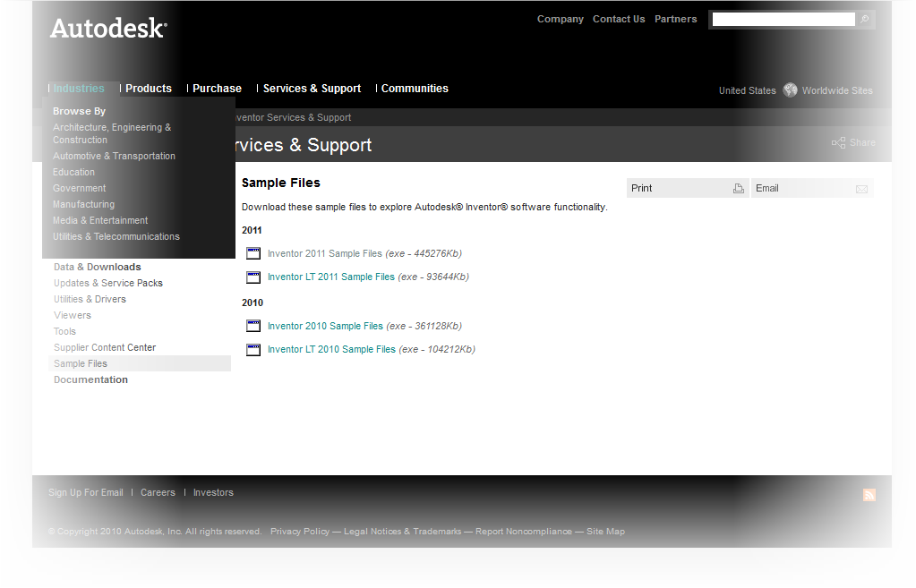Open the Products menu
The image size is (916, 588).
click(149, 88)
